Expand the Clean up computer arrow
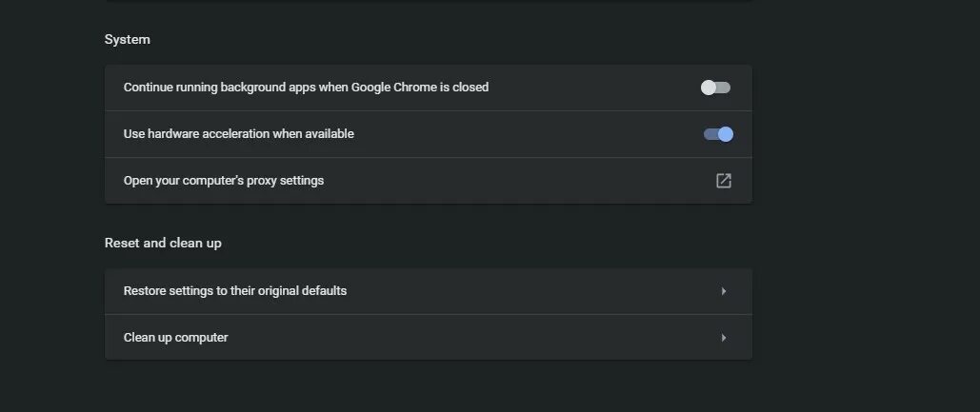The height and width of the screenshot is (412, 980). [724, 338]
